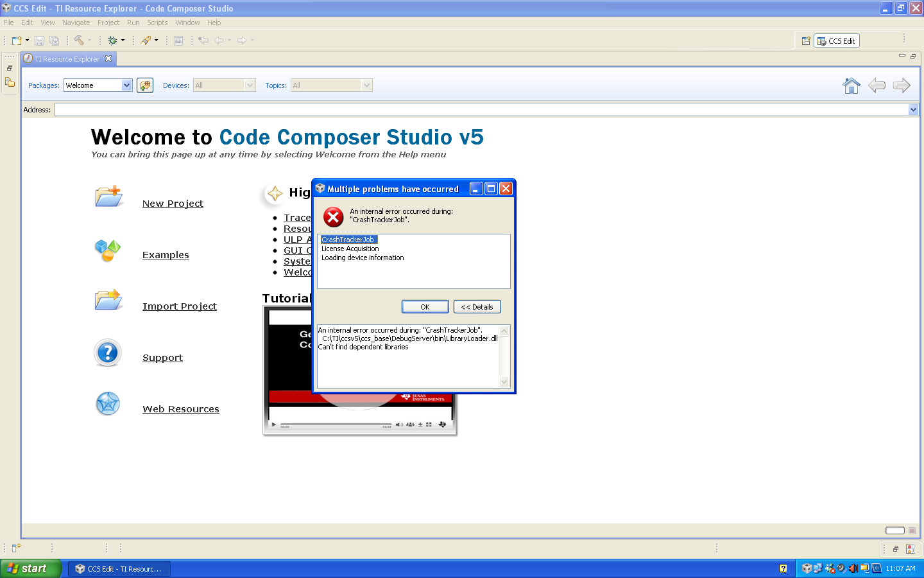Play the tutorial video

(x=274, y=425)
